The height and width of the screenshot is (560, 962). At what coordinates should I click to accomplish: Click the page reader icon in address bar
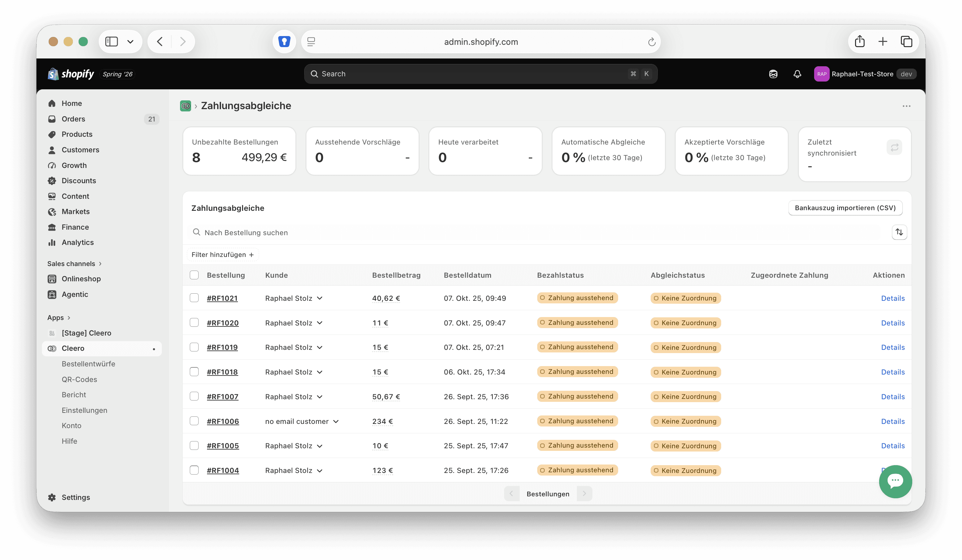click(311, 41)
